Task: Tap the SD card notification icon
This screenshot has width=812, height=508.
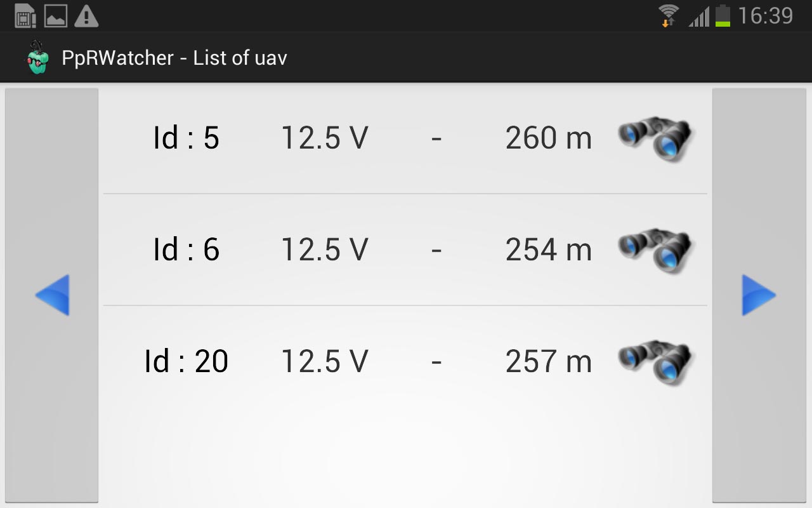Action: (25, 16)
